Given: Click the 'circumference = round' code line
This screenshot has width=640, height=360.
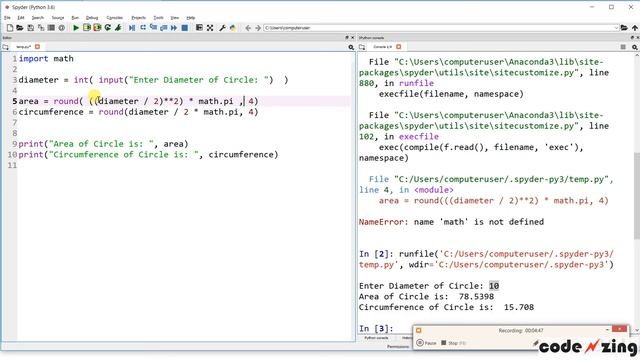Looking at the screenshot, I should [138, 112].
